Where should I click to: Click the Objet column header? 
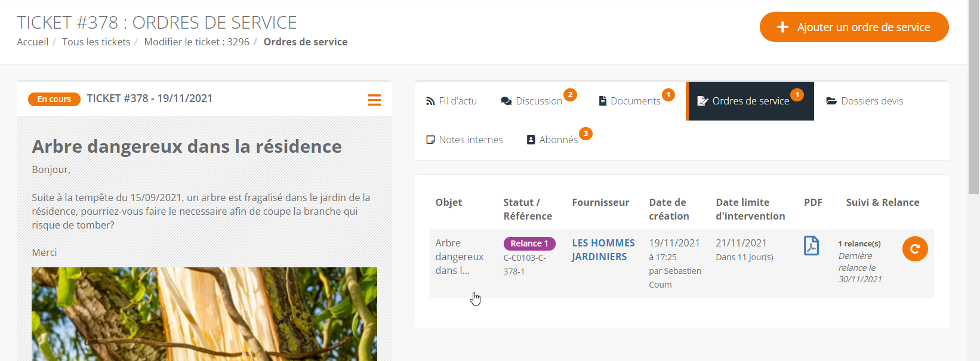(449, 202)
